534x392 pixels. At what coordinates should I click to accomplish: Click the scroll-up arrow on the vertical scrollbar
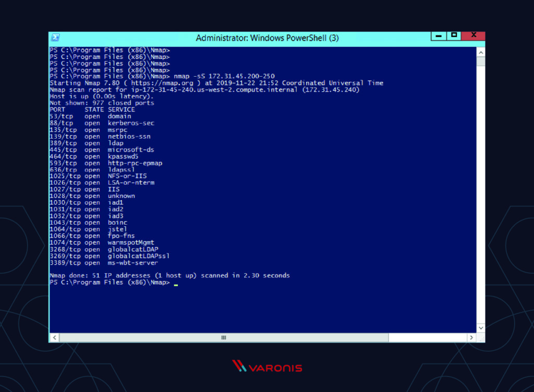[480, 52]
